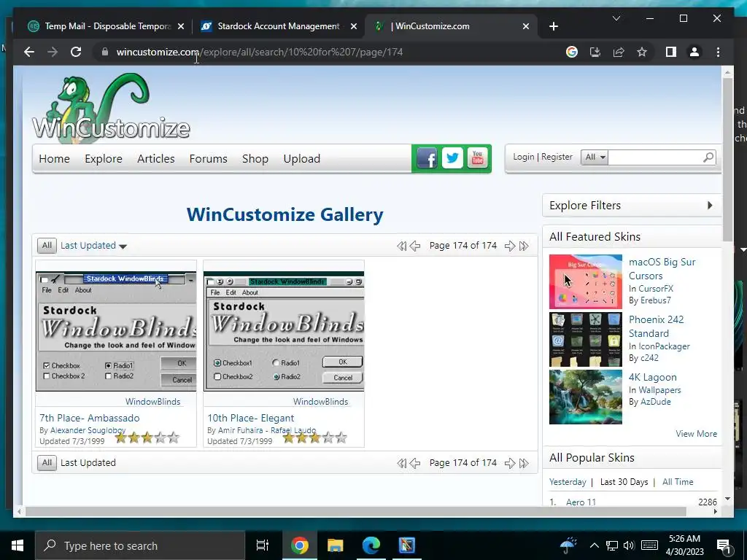747x560 pixels.
Task: Open Upload in site navigation
Action: pyautogui.click(x=301, y=158)
